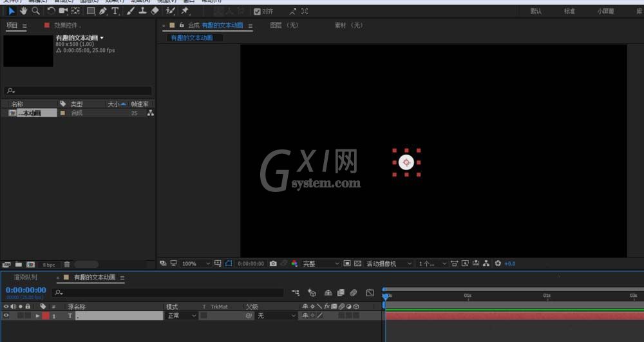
Task: Take a snapshot with the camera icon
Action: [273, 263]
